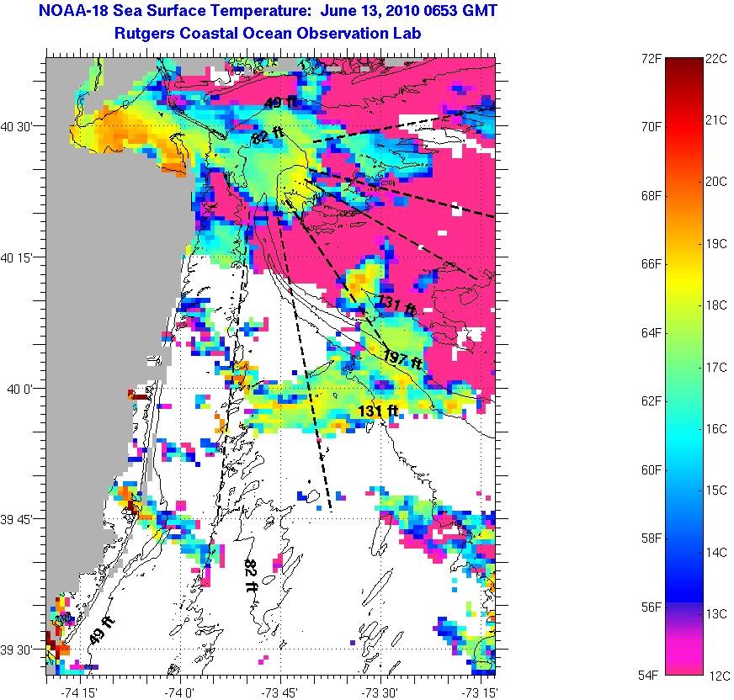Click the 39 45' latitude label
Screen dimensions: 734x700
(17, 519)
